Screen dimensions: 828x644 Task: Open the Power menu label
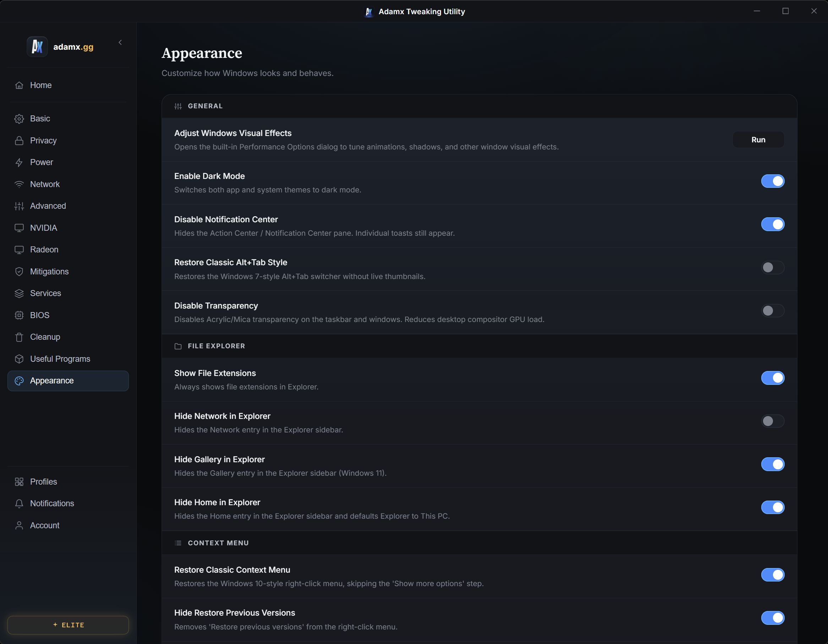pyautogui.click(x=42, y=162)
